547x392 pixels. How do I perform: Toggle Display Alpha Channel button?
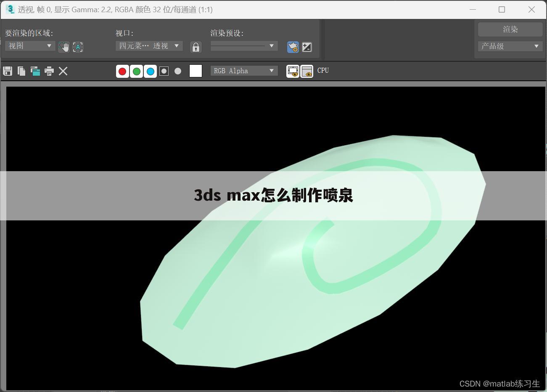pos(164,71)
